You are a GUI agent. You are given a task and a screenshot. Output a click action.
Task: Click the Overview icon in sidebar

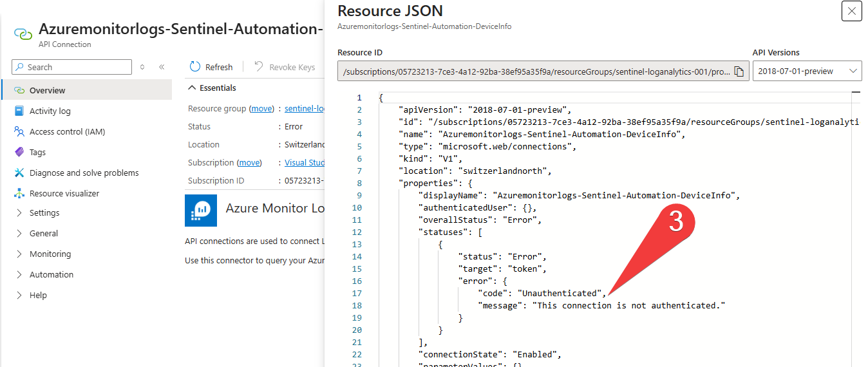(x=19, y=90)
